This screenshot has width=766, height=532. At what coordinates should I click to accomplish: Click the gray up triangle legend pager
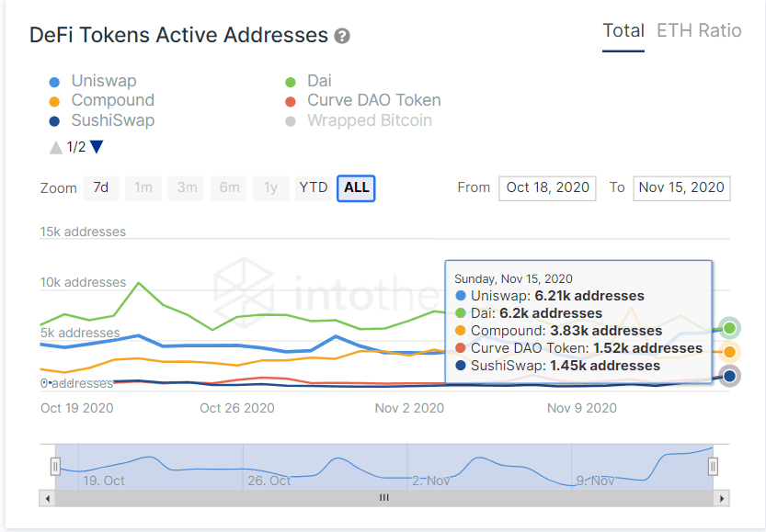57,145
